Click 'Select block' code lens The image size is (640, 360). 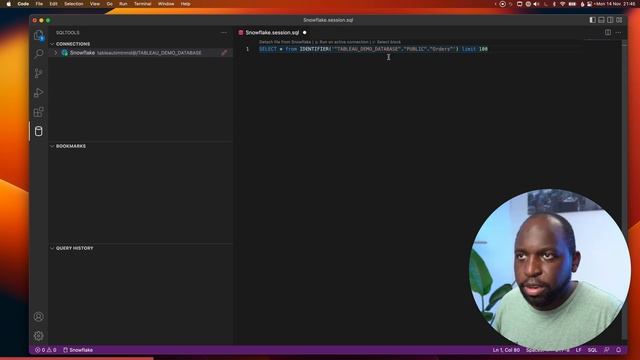coord(388,42)
